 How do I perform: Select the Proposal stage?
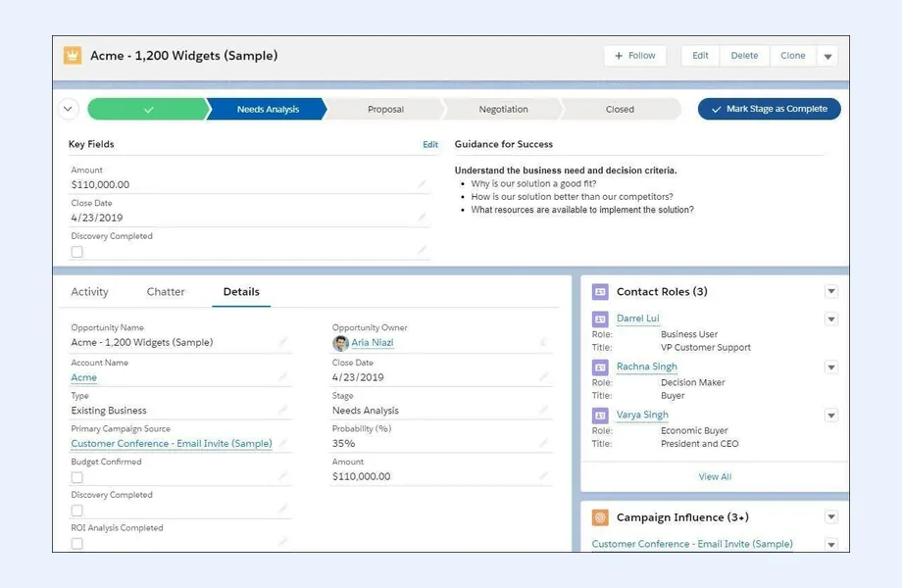pyautogui.click(x=385, y=109)
